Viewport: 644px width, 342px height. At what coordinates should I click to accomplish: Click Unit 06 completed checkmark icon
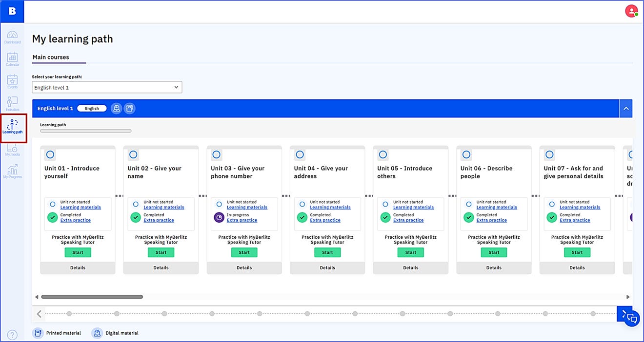pos(469,217)
